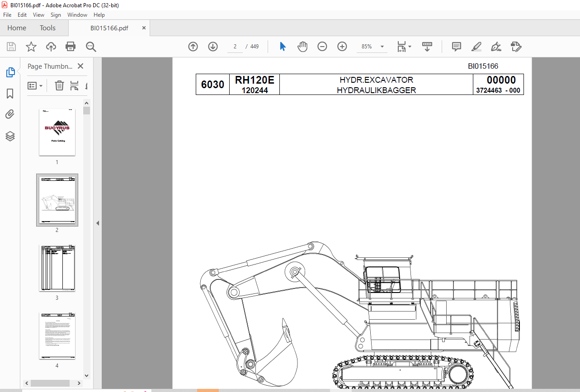Select page 3 thumbnail
Screen dimensions: 580x392
tap(57, 268)
